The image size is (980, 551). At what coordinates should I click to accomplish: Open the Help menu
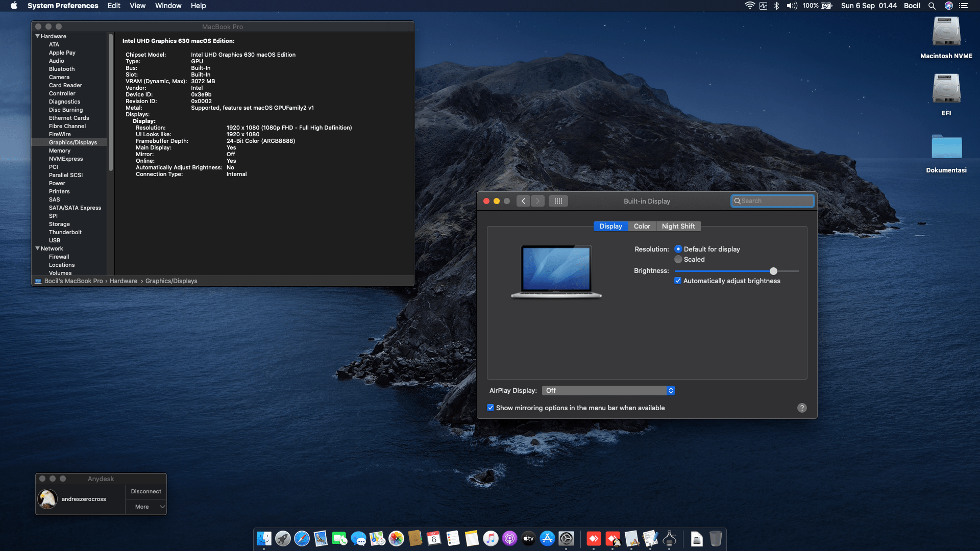(x=199, y=6)
